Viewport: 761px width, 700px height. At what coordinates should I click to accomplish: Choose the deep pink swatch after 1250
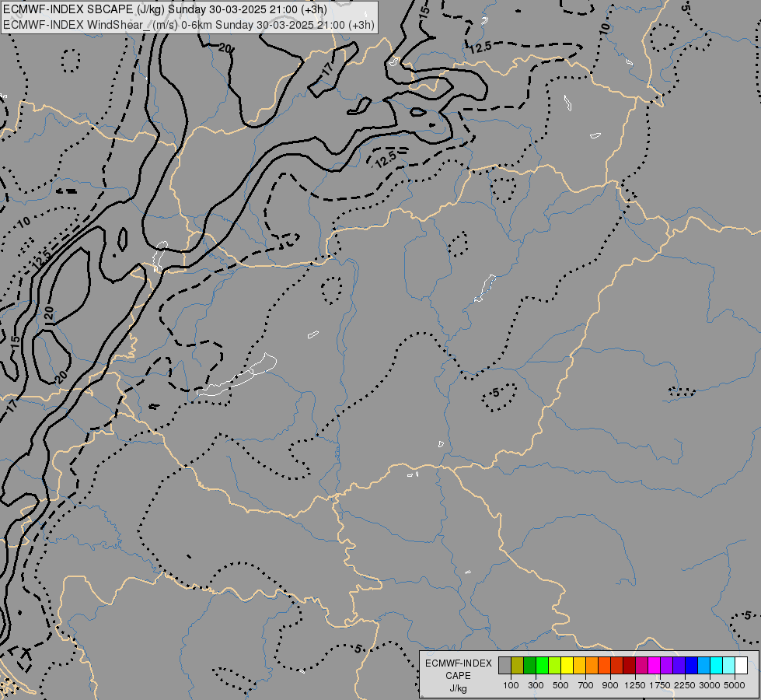641,665
